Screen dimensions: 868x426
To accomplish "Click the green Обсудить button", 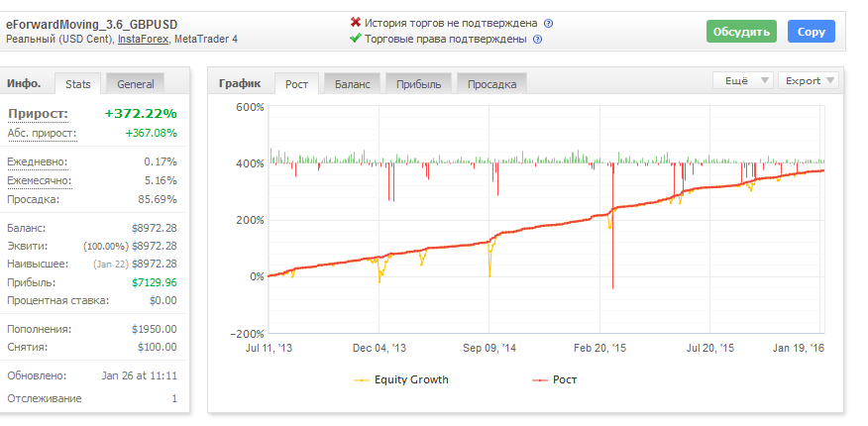I will tap(741, 32).
